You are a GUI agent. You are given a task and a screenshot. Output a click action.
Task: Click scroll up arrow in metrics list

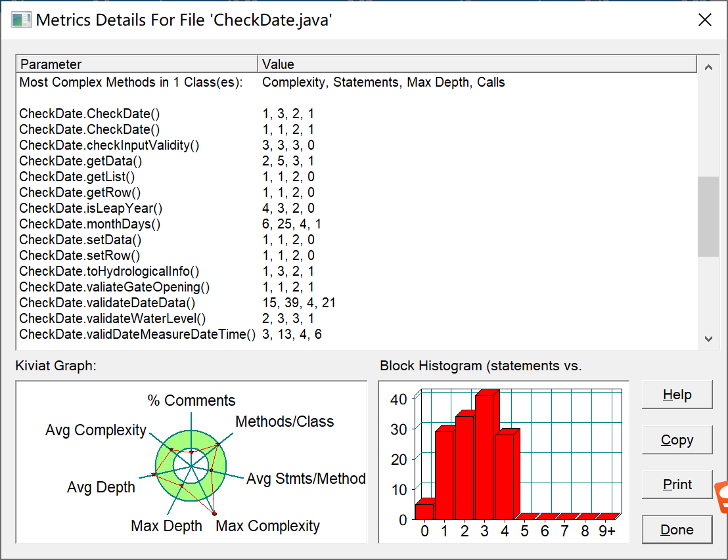click(x=708, y=67)
